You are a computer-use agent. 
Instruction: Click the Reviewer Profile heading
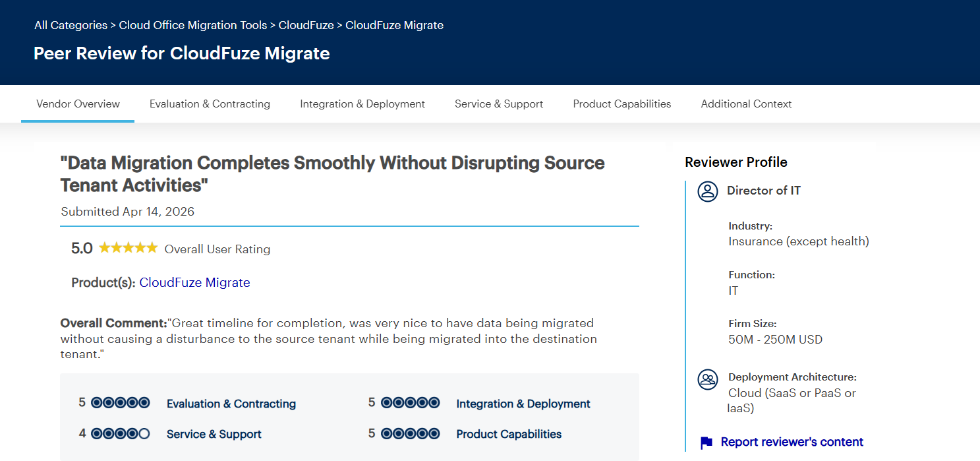point(736,162)
